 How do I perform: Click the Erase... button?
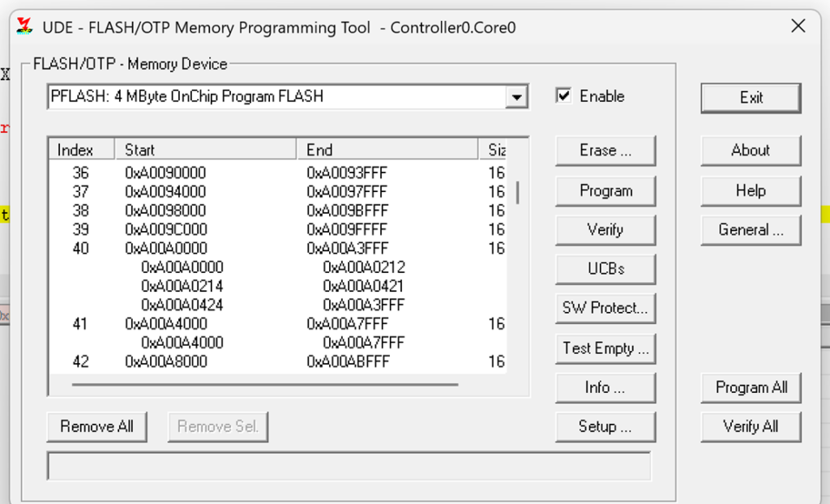(605, 151)
